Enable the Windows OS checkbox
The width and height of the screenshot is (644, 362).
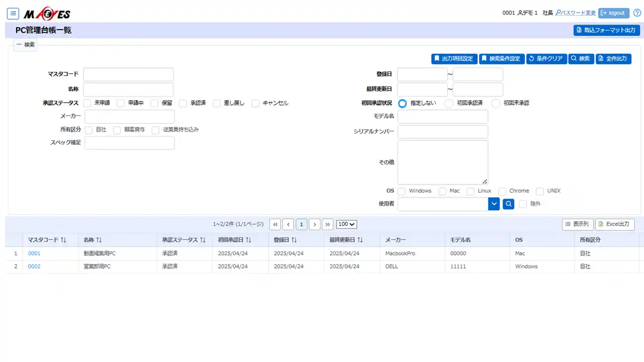[401, 191]
